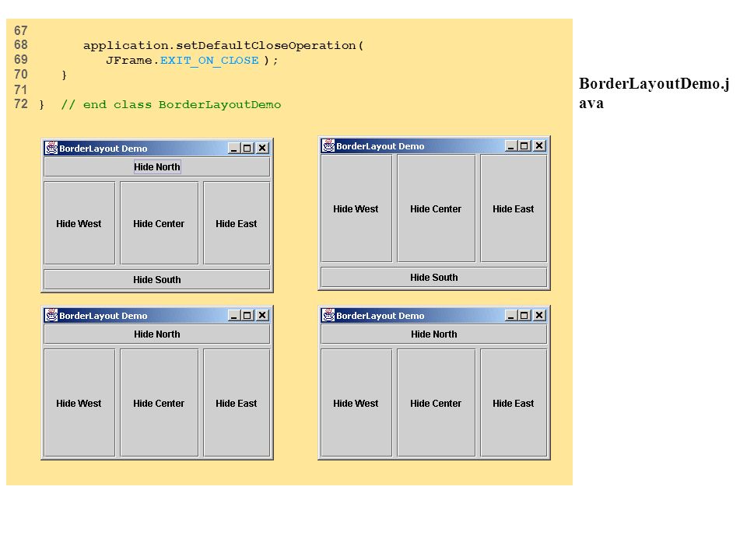Click Hide North in bottom-left window
Viewport: 747px width, 560px height.
pos(156,334)
